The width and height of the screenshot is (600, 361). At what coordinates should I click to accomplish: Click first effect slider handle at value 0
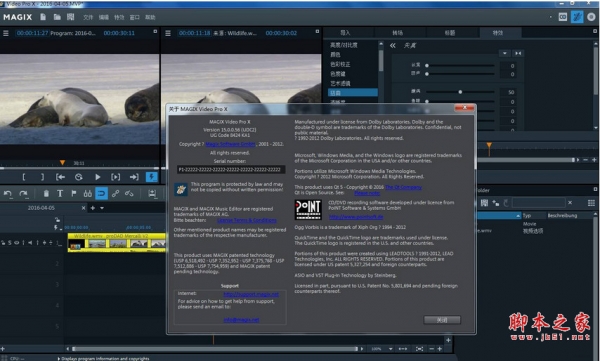point(427,65)
